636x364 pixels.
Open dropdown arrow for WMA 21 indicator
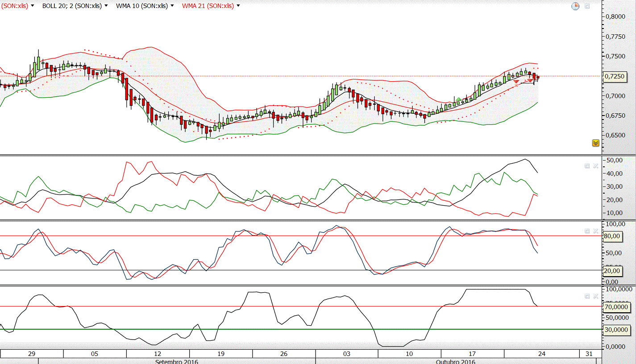tap(238, 6)
